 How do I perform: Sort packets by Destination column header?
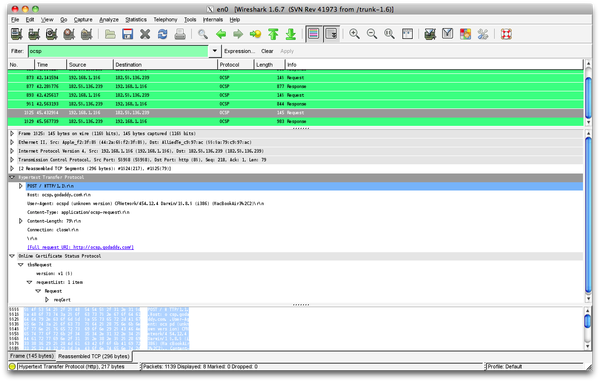point(165,65)
